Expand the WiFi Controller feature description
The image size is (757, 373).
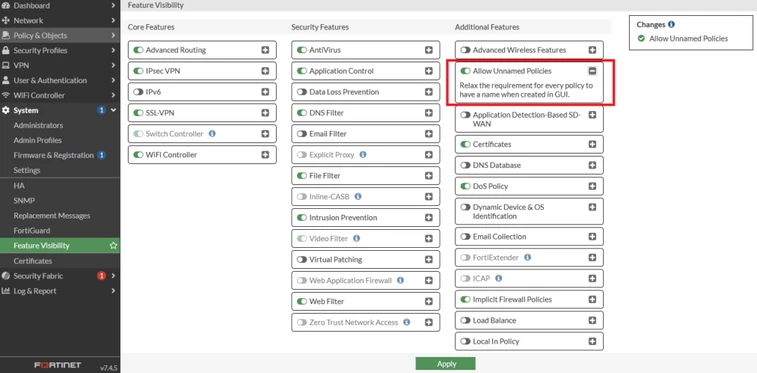265,155
